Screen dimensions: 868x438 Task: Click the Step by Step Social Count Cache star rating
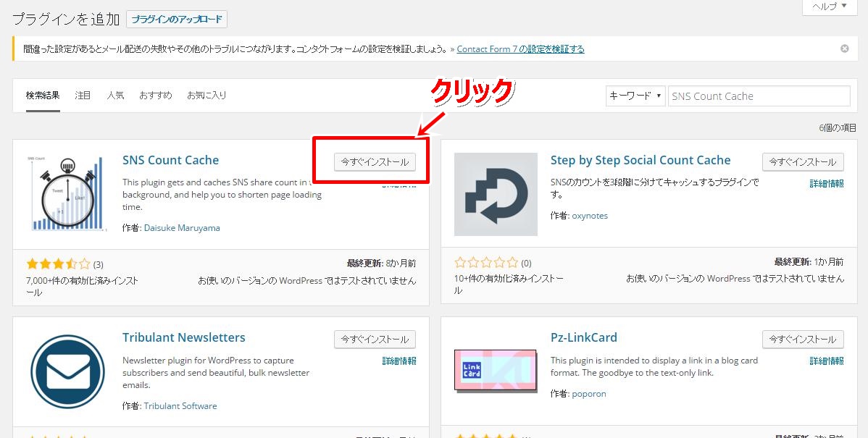click(x=486, y=263)
